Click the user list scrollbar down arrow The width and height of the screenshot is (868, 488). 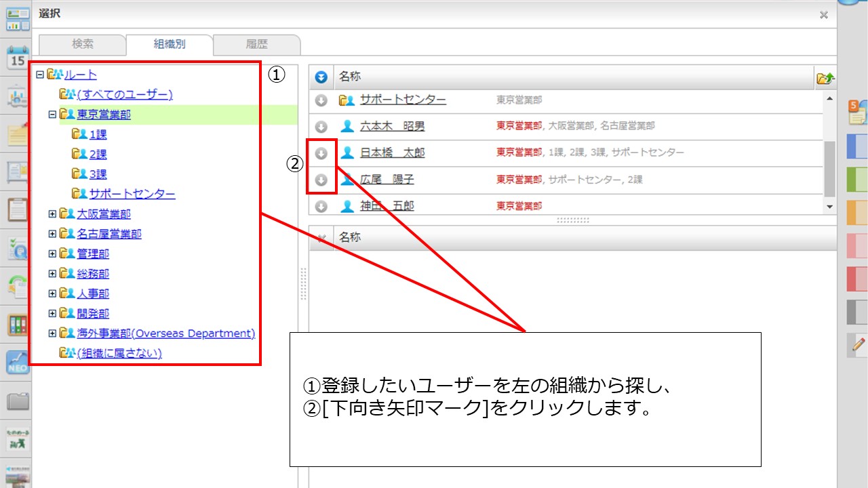point(829,206)
